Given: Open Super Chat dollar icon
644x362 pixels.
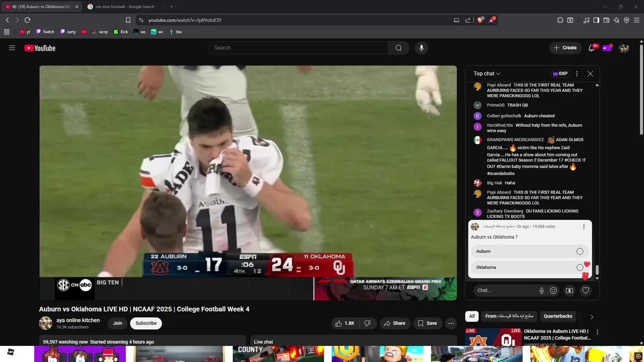Looking at the screenshot, I should (x=570, y=290).
